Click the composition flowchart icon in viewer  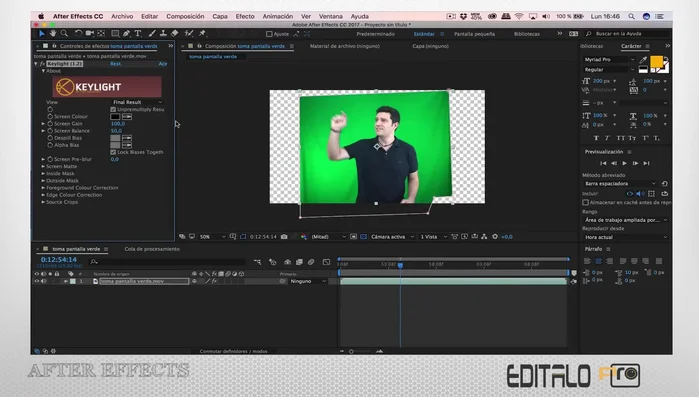(484, 237)
